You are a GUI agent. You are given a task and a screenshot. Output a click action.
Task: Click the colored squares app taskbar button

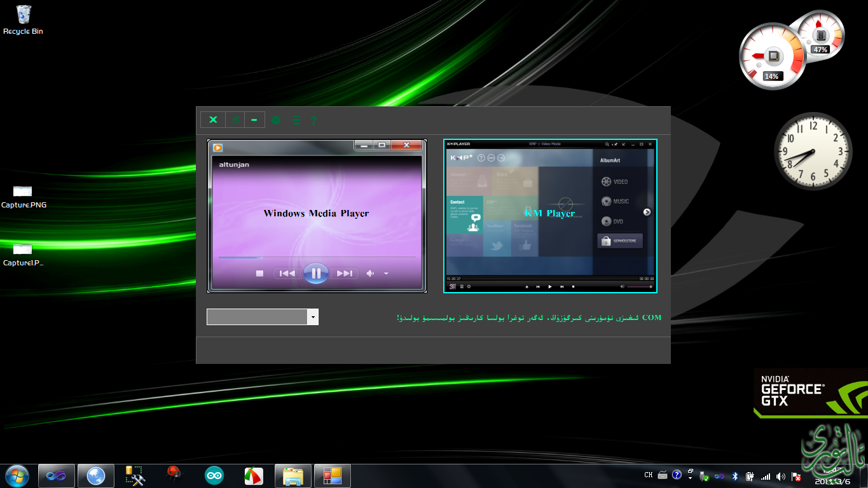click(x=333, y=475)
